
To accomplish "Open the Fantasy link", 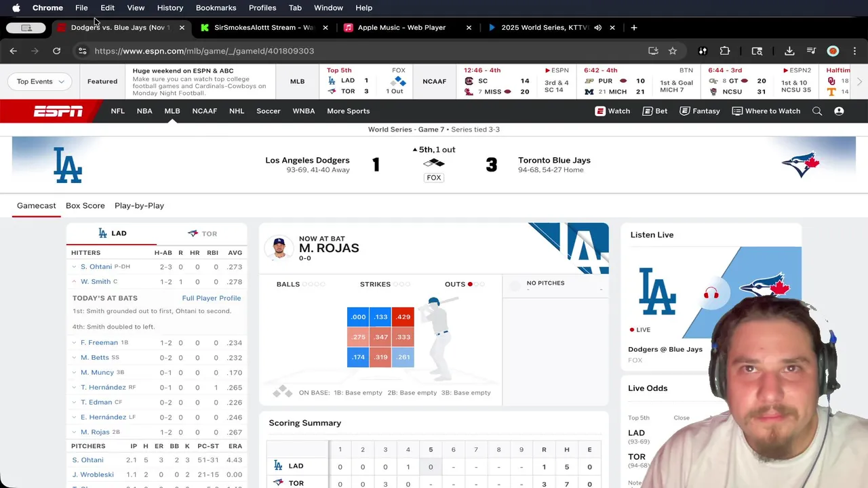I will [x=699, y=111].
